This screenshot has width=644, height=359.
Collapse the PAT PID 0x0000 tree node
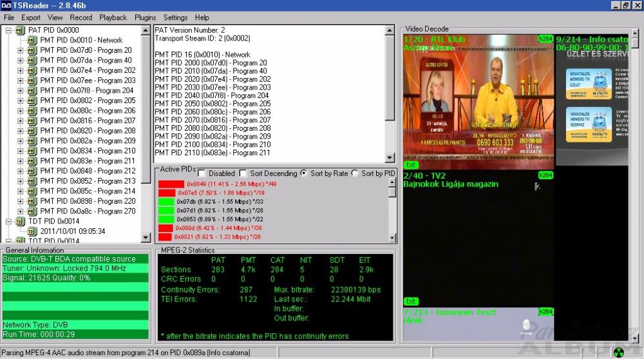(x=8, y=30)
